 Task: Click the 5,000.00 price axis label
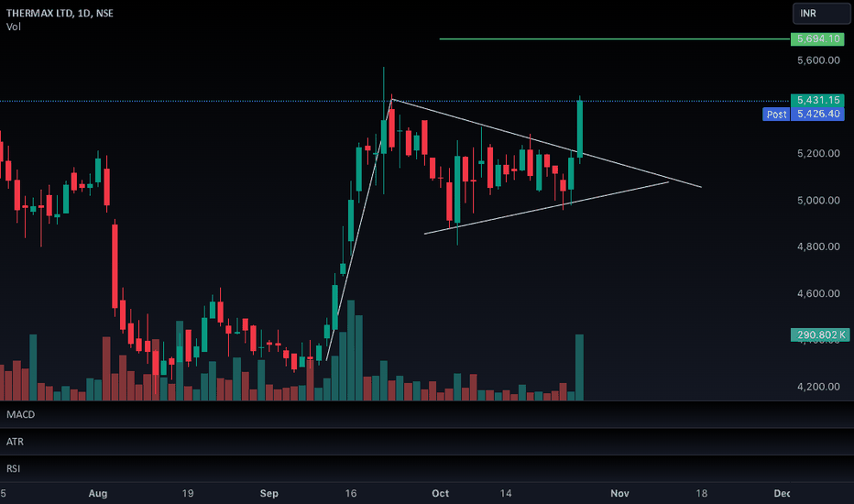[818, 201]
